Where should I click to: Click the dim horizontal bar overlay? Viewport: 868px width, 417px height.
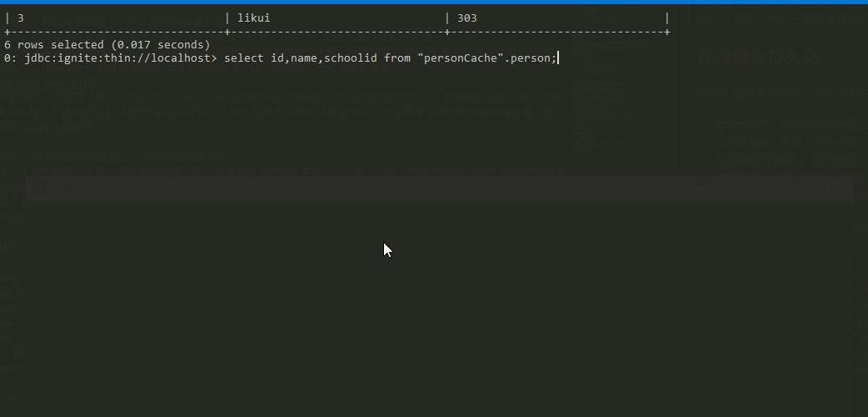pyautogui.click(x=439, y=188)
